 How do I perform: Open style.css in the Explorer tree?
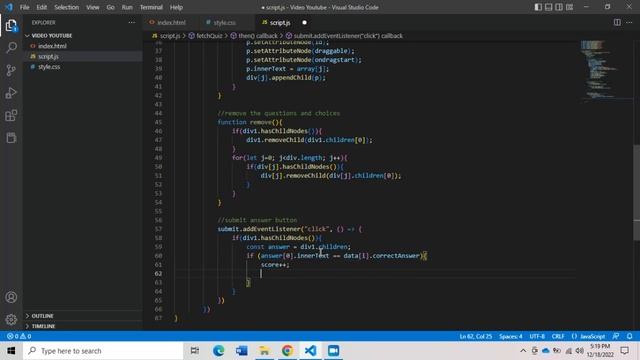[49, 67]
